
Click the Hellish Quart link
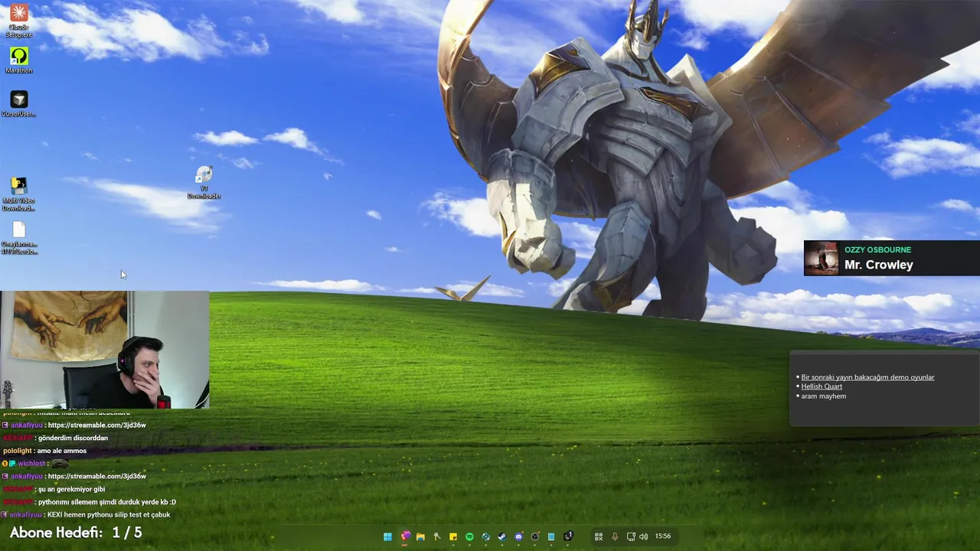[x=822, y=386]
